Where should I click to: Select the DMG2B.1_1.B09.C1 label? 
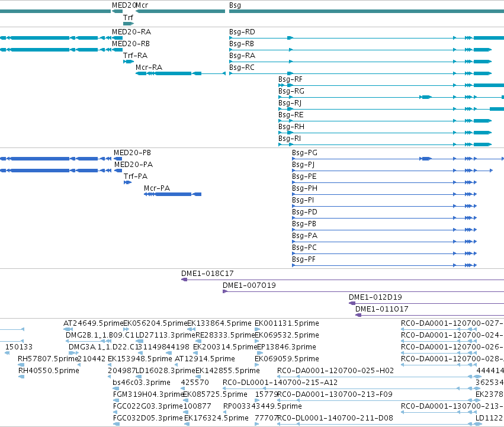pyautogui.click(x=100, y=335)
